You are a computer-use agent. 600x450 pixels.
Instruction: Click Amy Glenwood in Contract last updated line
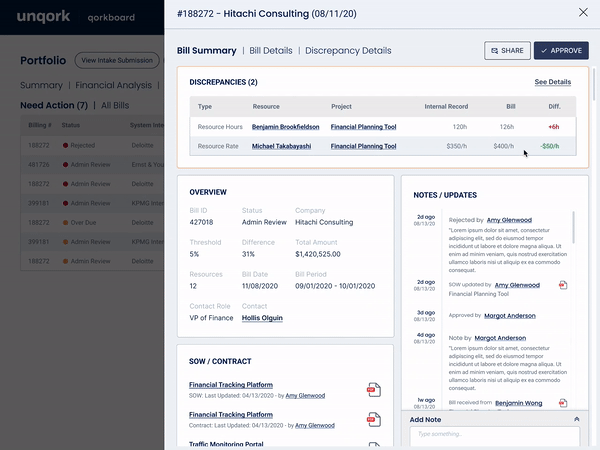coord(315,426)
